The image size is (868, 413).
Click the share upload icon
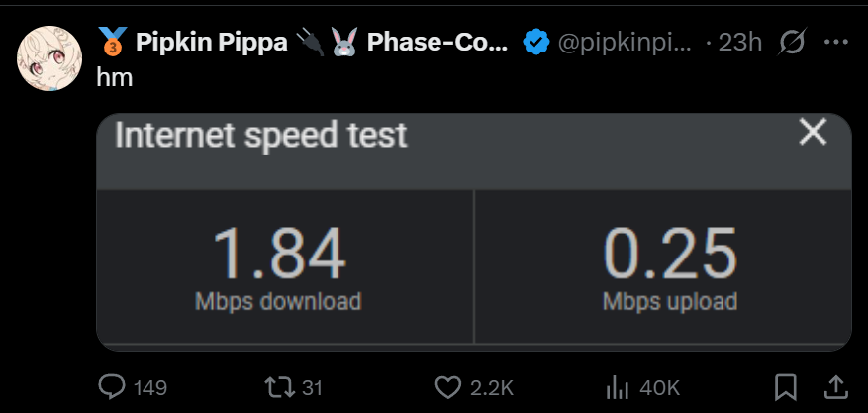point(834,385)
